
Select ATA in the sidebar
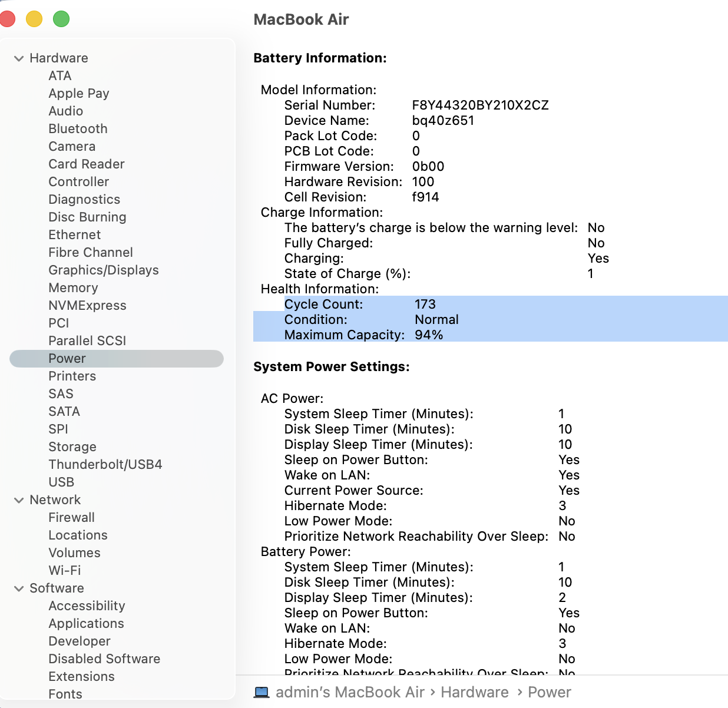click(x=60, y=76)
